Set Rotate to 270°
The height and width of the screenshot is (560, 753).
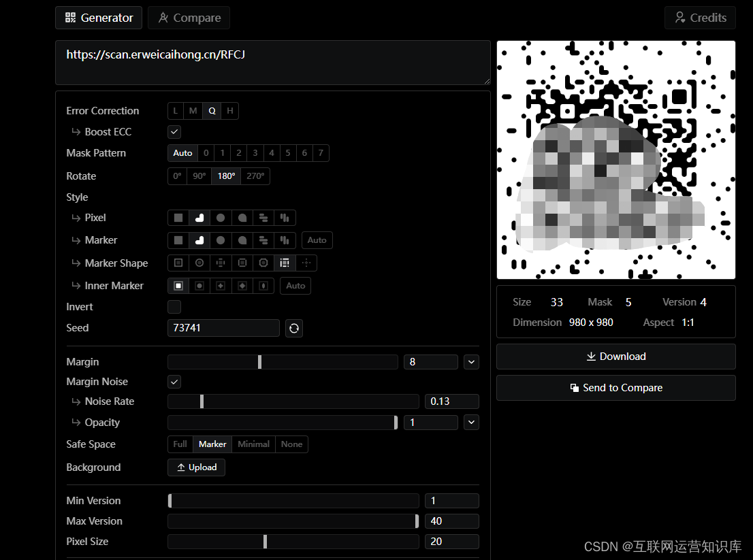pos(255,176)
